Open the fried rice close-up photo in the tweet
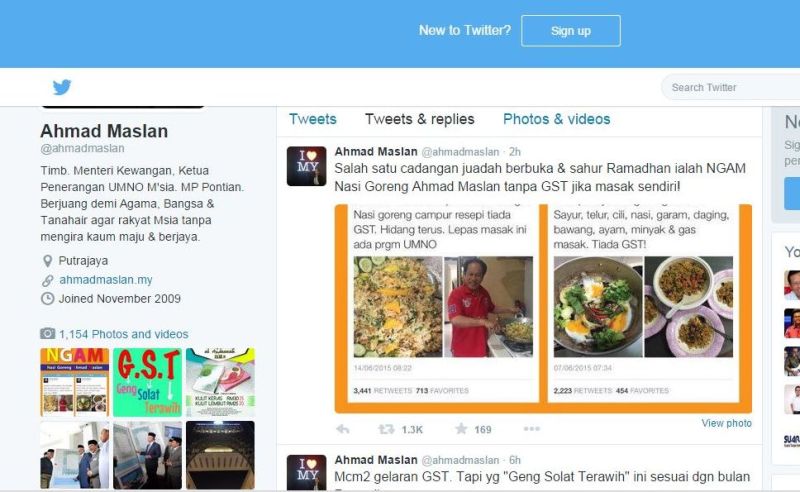Viewport: 800px width, 492px height. [398, 306]
